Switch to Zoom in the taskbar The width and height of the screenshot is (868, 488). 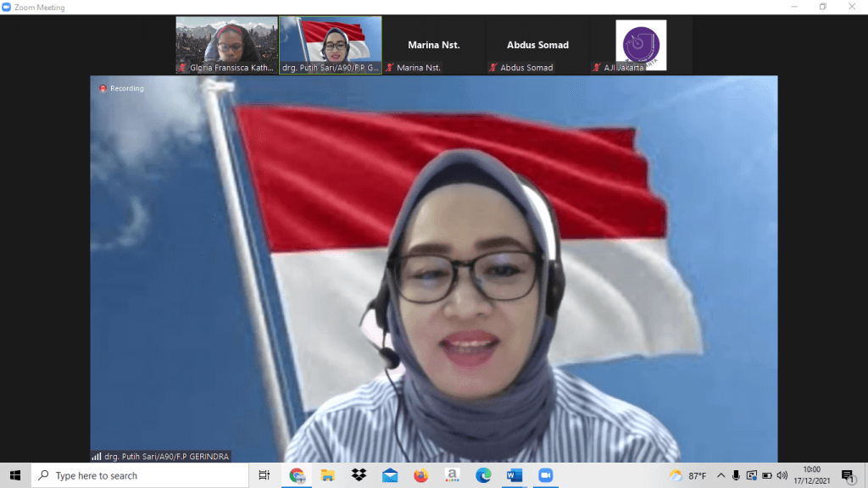(545, 475)
